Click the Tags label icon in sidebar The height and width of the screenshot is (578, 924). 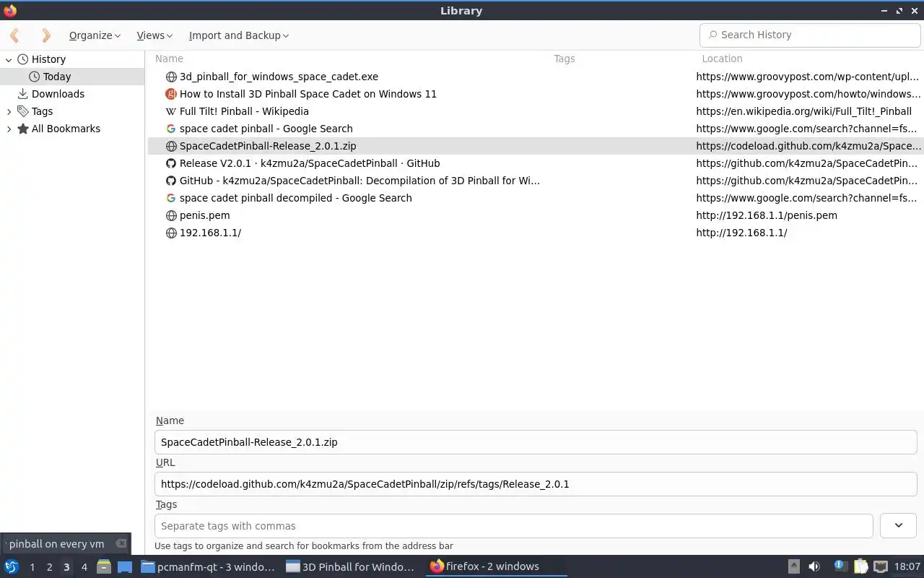[x=23, y=111]
